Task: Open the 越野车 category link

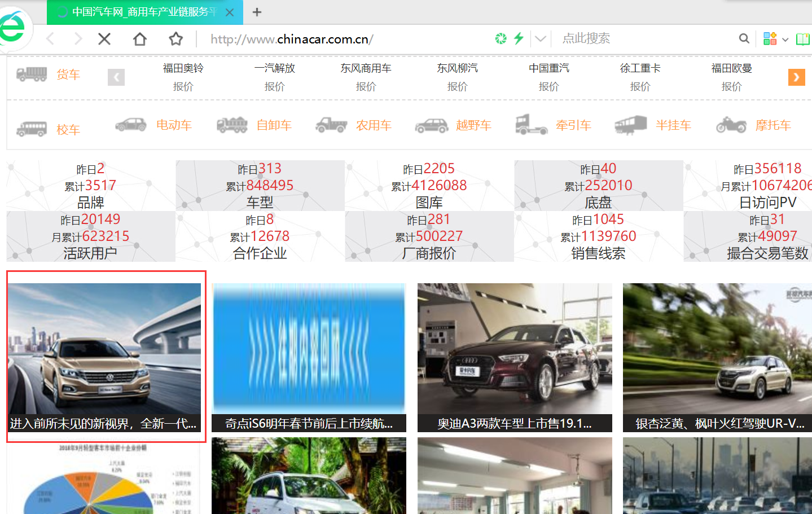Action: point(473,125)
